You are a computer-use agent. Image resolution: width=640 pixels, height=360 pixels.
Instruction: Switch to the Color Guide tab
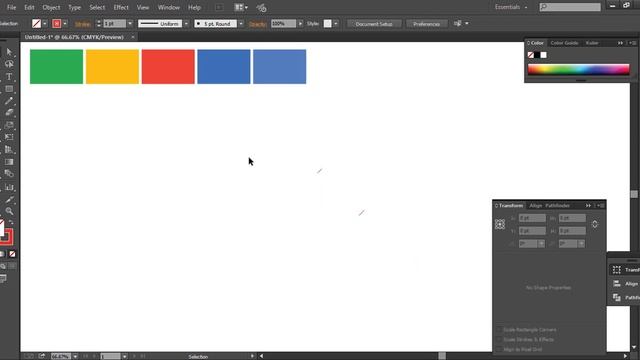tap(564, 43)
